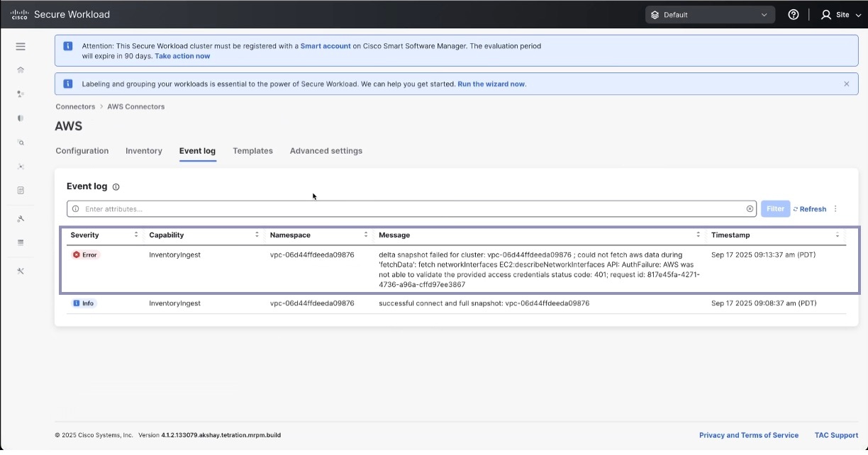Expand the Site user menu

[840, 15]
